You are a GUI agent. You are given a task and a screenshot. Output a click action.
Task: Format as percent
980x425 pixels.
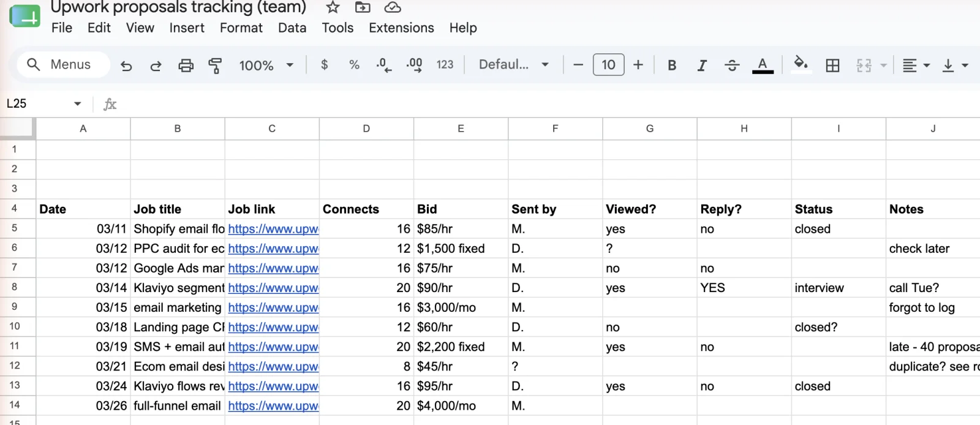pyautogui.click(x=354, y=65)
